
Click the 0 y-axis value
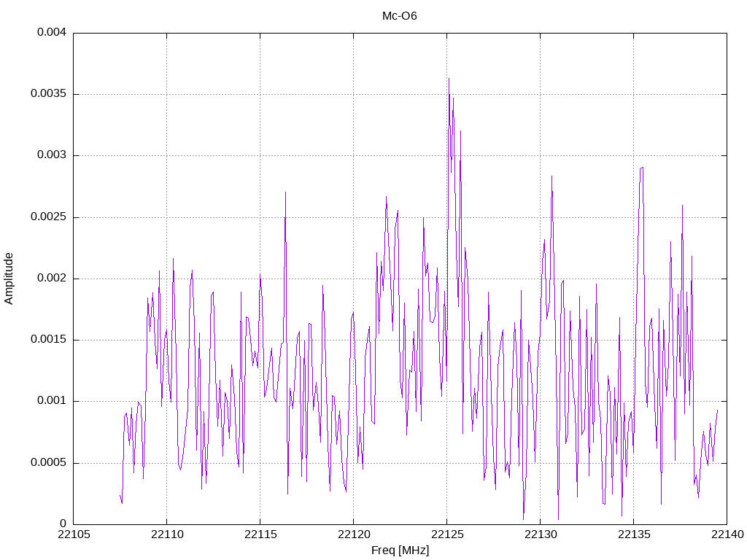(63, 524)
